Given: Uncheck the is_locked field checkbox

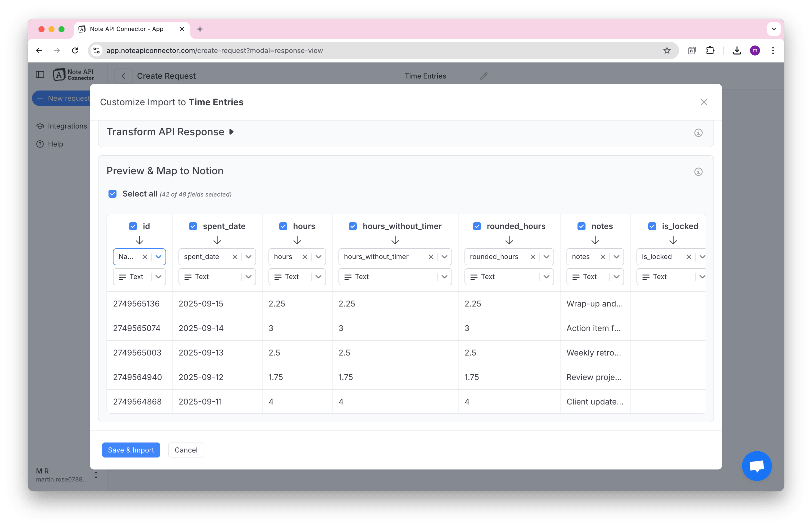Looking at the screenshot, I should click(x=652, y=226).
